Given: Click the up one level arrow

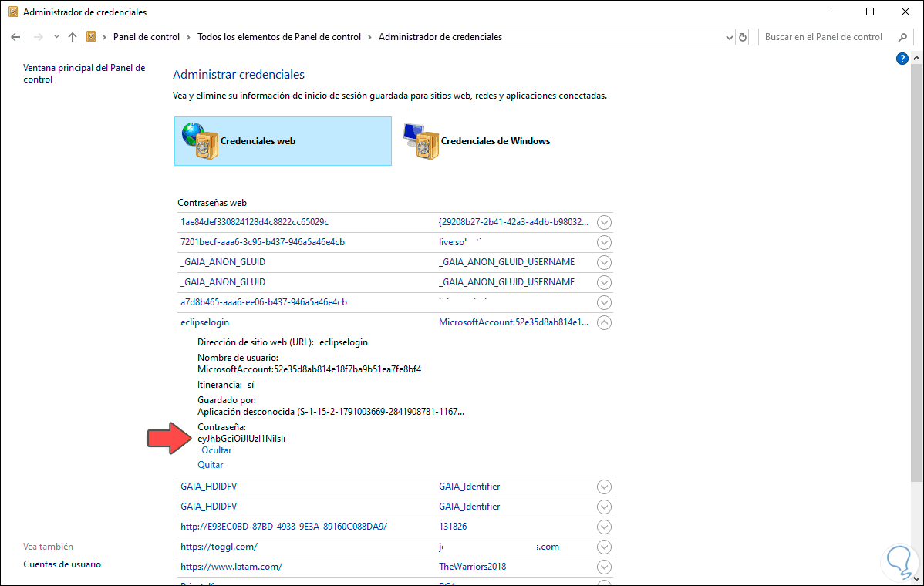Looking at the screenshot, I should [73, 37].
